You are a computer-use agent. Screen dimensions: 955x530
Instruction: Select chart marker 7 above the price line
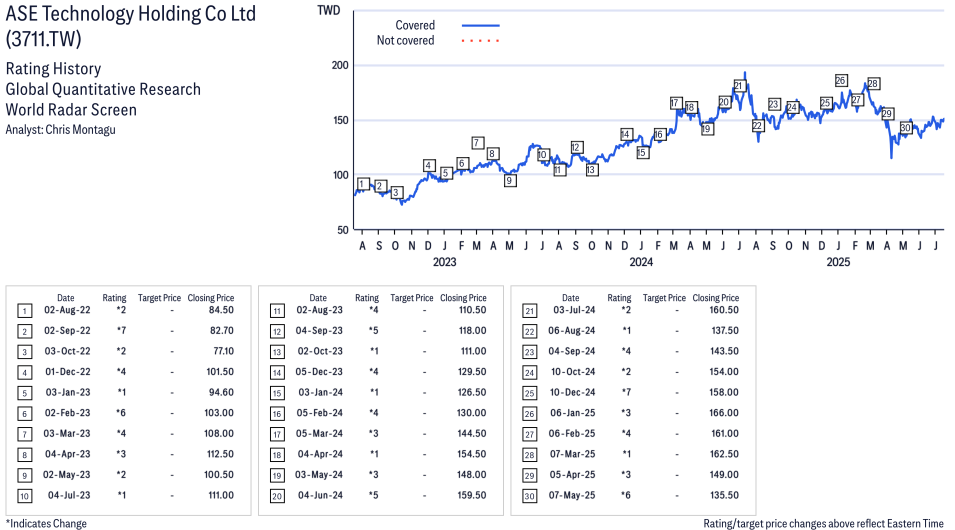(x=478, y=143)
